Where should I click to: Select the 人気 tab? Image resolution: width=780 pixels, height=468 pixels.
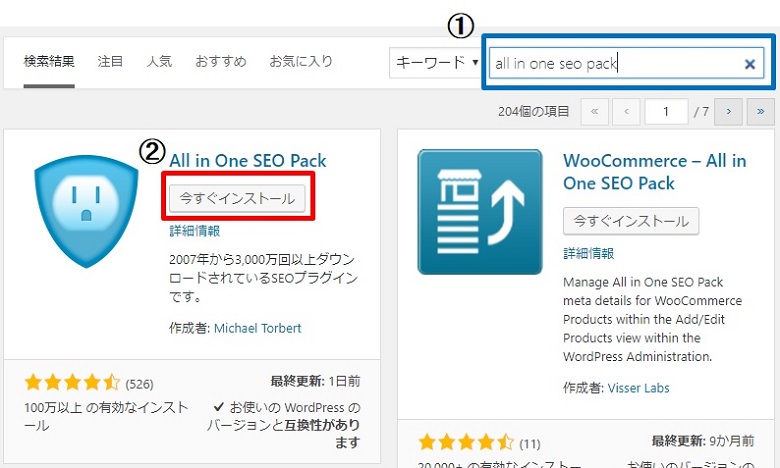tap(159, 62)
